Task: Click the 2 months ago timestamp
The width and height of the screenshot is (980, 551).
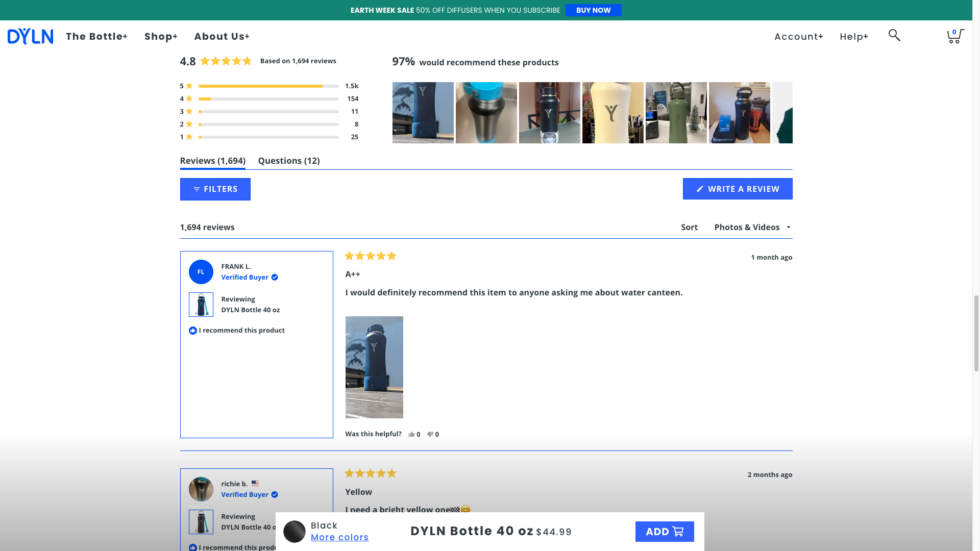Action: [770, 474]
